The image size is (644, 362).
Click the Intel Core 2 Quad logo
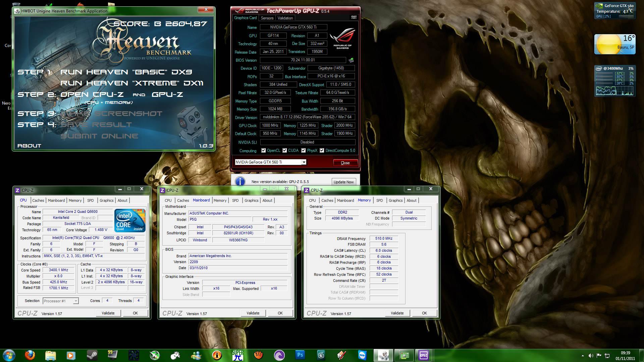(129, 220)
